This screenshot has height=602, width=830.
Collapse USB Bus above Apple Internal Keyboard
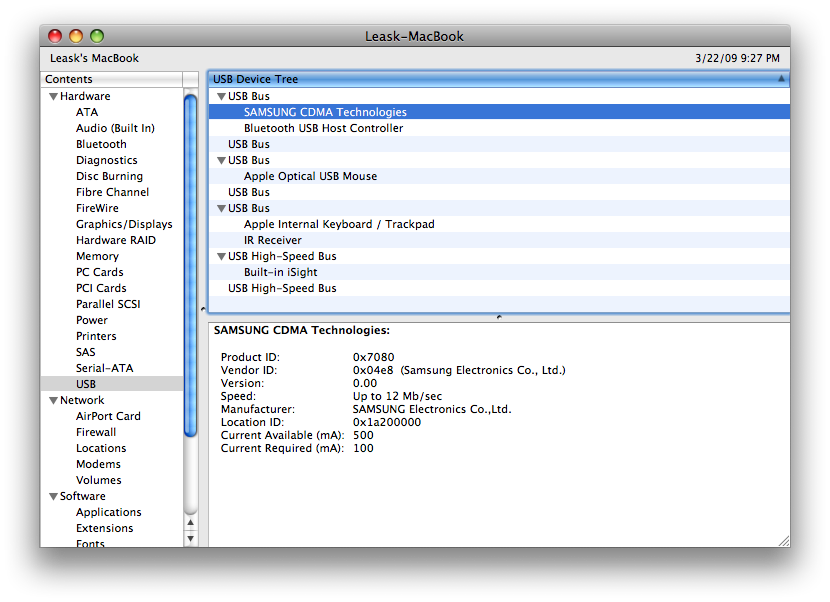[x=222, y=209]
